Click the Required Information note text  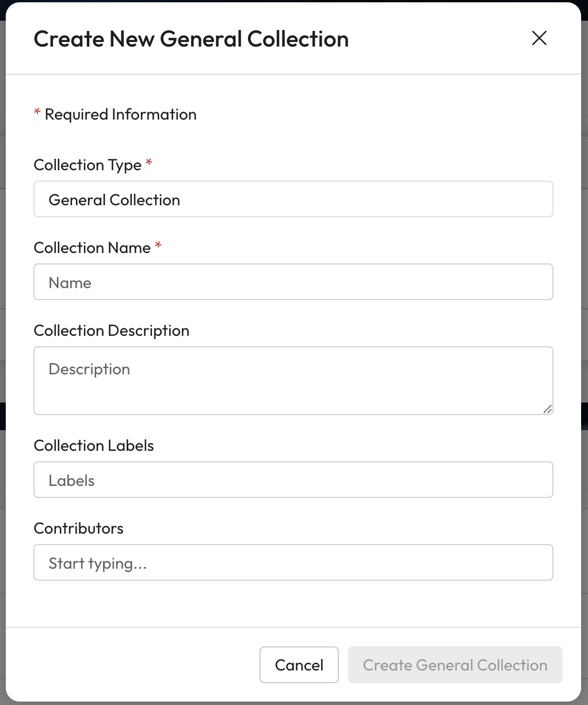click(x=120, y=114)
